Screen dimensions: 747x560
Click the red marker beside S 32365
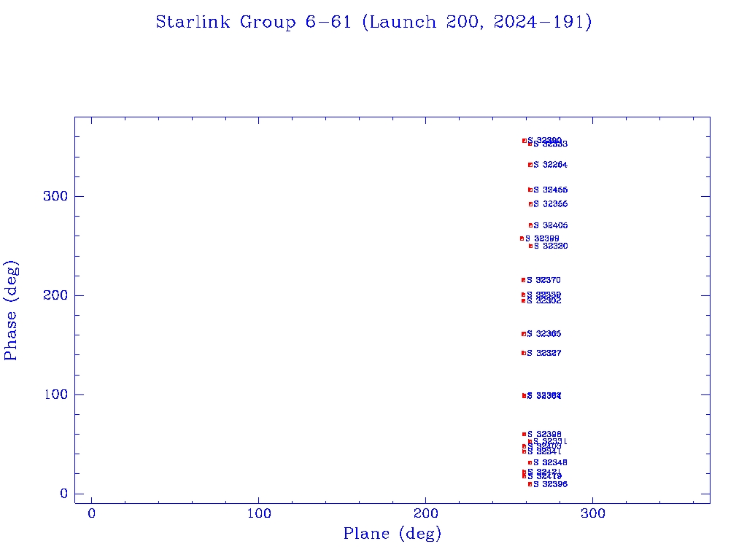(524, 334)
